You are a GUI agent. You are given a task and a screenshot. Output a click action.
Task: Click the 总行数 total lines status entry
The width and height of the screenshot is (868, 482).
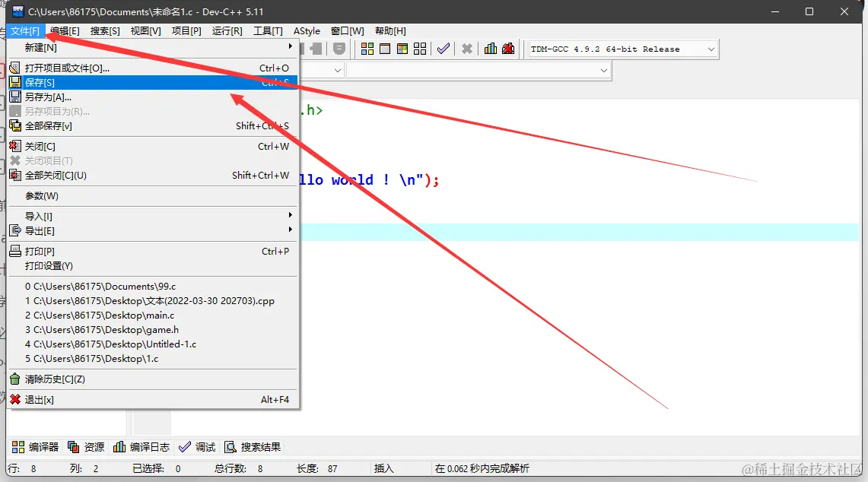[239, 468]
